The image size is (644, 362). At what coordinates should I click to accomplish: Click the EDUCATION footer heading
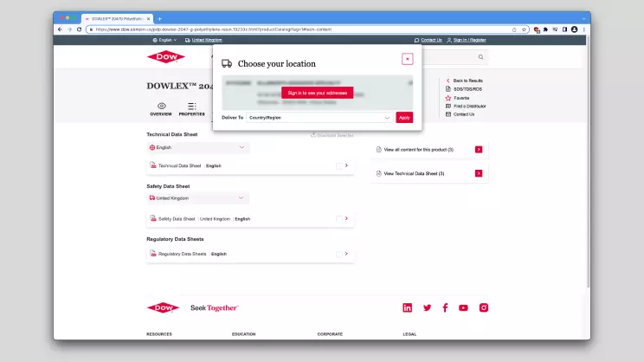click(243, 334)
